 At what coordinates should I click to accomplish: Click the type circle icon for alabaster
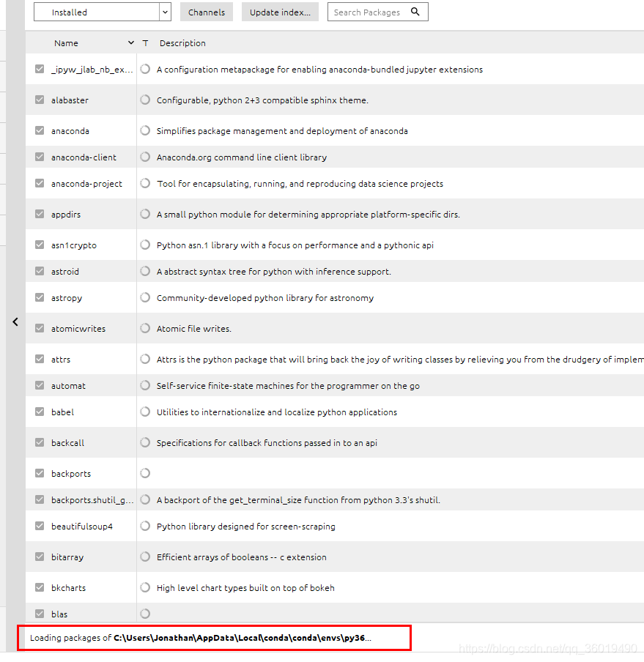pyautogui.click(x=145, y=100)
